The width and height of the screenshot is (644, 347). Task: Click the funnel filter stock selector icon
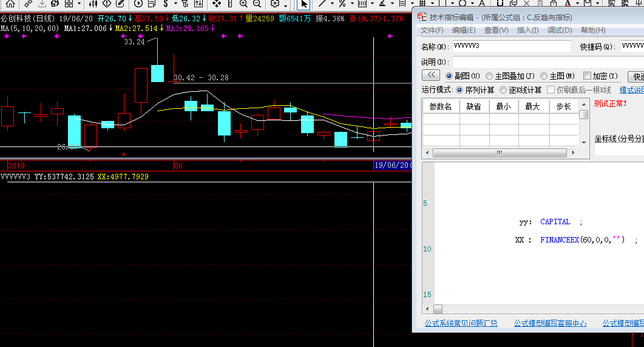pos(185,4)
